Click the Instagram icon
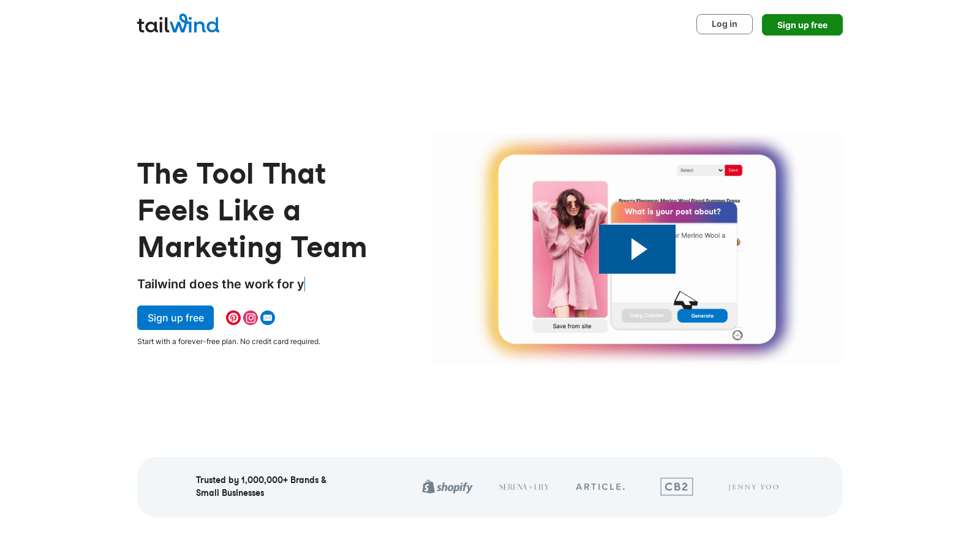980x551 pixels. [251, 318]
